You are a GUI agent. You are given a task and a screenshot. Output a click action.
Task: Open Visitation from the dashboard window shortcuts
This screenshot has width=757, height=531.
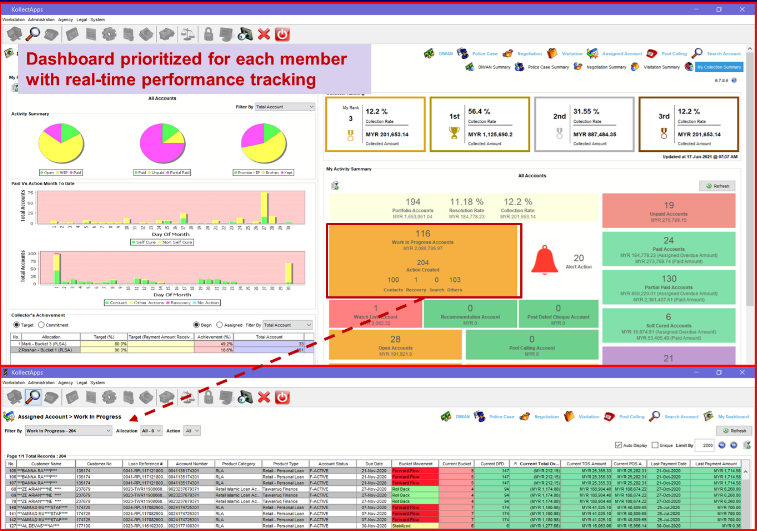[565, 54]
